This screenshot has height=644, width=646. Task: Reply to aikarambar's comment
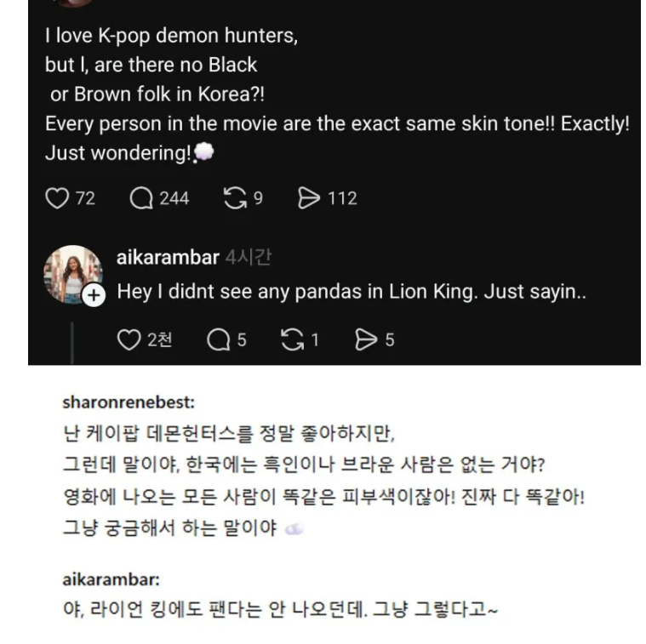click(x=219, y=339)
